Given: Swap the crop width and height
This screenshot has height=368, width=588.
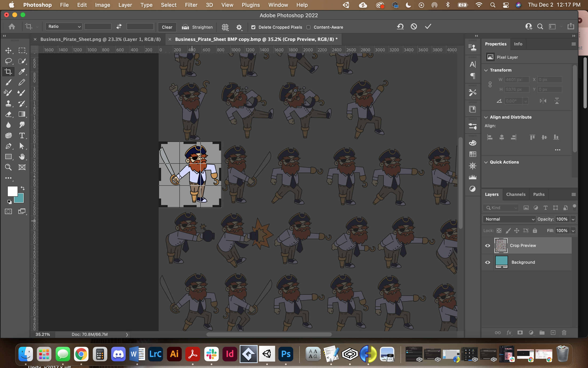Looking at the screenshot, I should (x=119, y=27).
